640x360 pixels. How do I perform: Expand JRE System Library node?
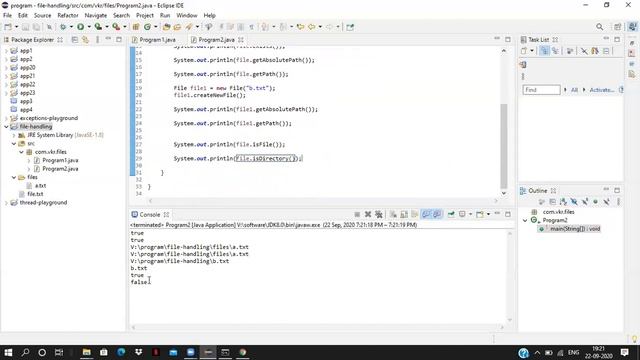(14, 135)
